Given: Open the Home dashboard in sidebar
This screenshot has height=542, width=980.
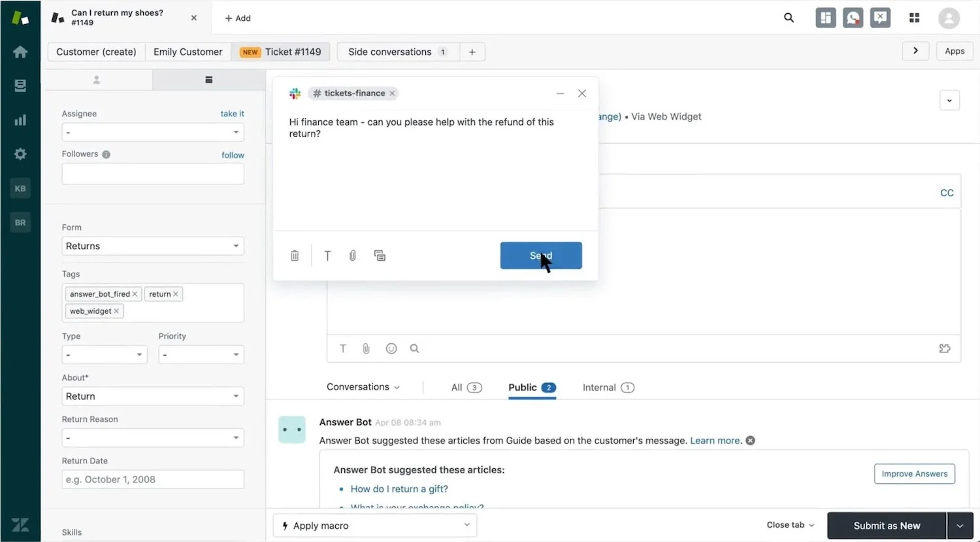Looking at the screenshot, I should [x=20, y=52].
